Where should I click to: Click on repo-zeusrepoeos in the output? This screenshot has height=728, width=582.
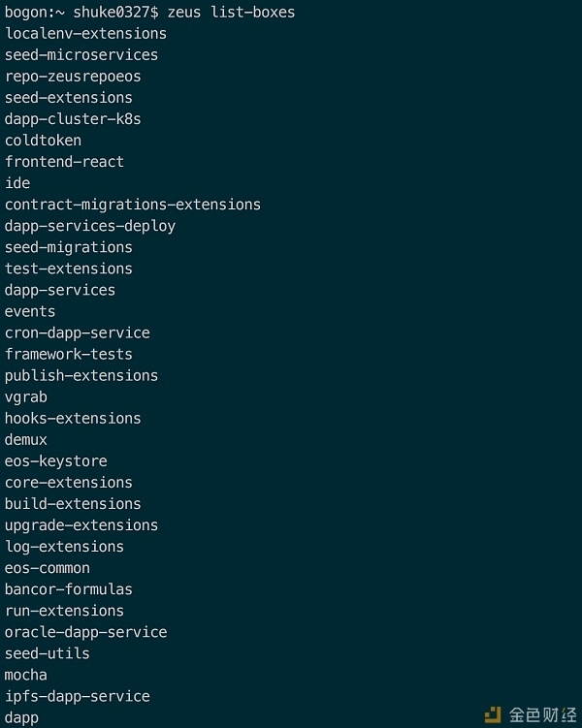pos(73,77)
